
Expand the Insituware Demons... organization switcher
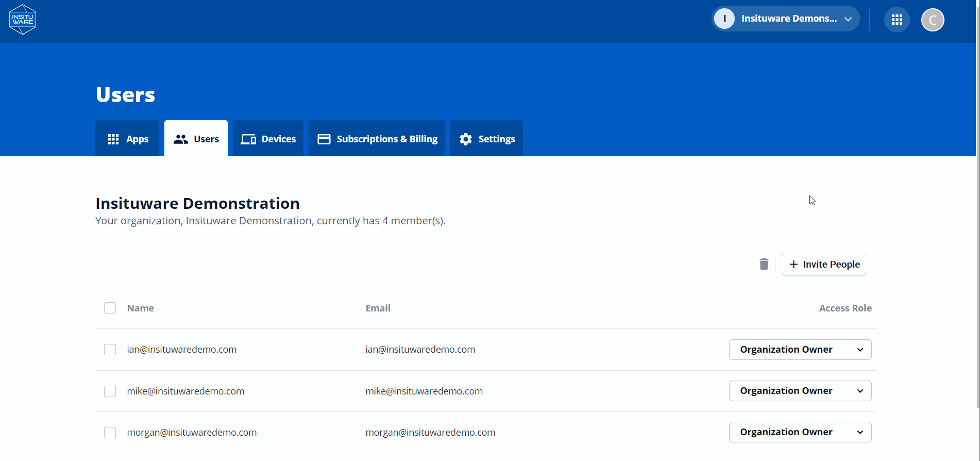point(785,19)
